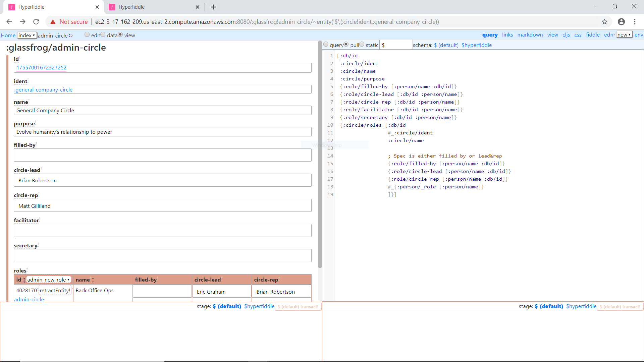
Task: Open a new browser tab
Action: click(213, 7)
